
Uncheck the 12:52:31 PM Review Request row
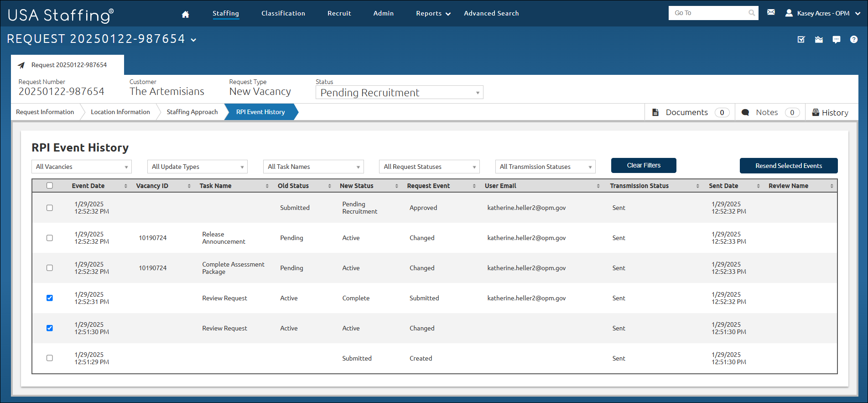[50, 298]
